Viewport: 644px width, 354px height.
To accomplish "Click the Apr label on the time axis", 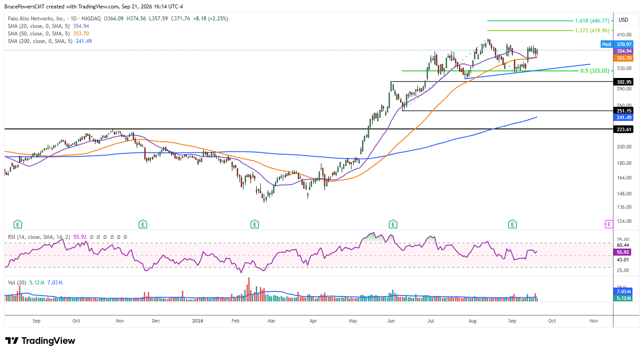I will point(313,320).
